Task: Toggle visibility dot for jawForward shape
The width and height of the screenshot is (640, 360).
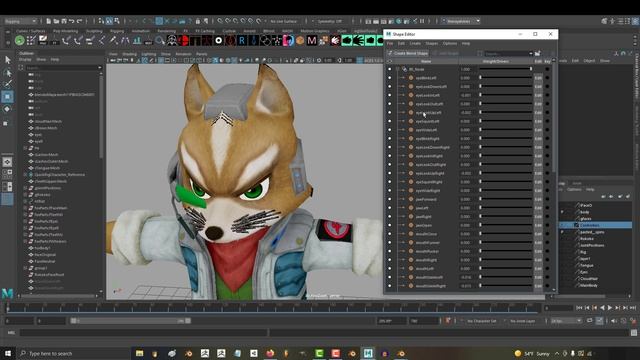Action: coord(389,199)
